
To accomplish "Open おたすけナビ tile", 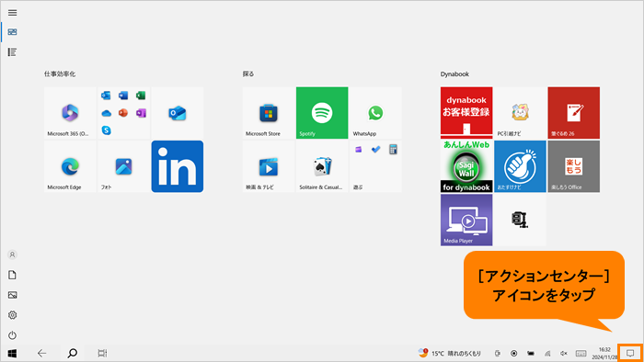I will [x=520, y=166].
